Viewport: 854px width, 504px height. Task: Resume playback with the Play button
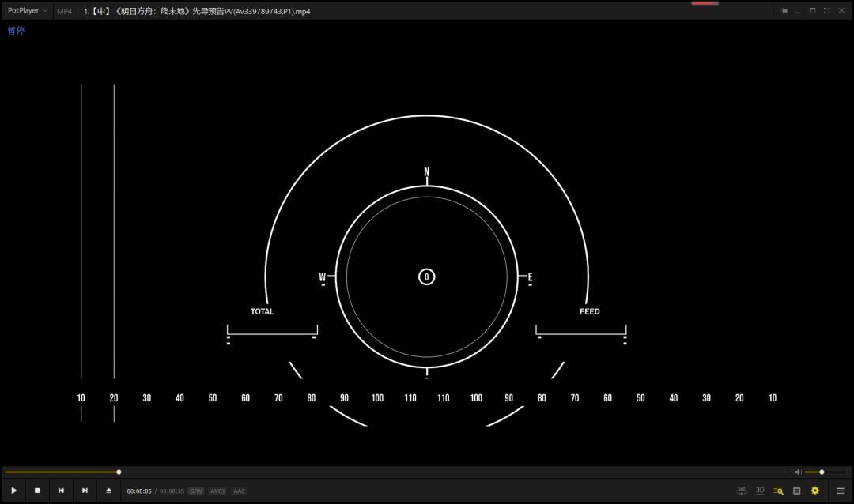click(x=13, y=491)
